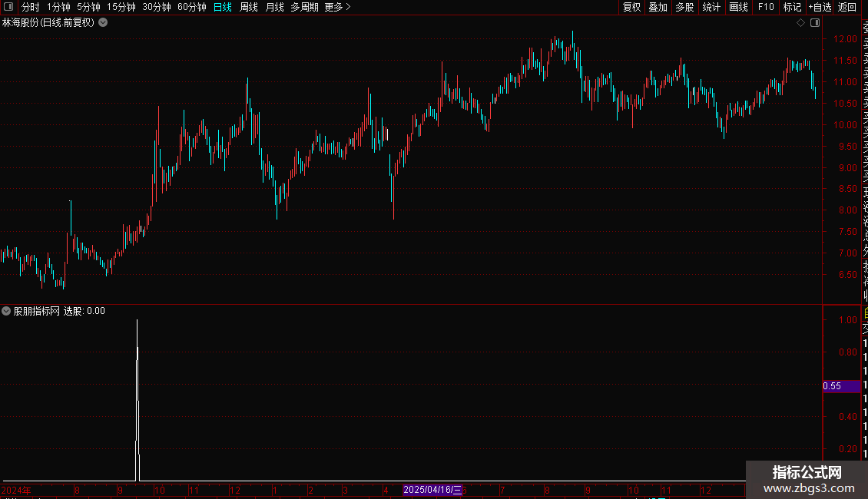
Task: Open the 股朋指标网 indicator dropdown icon
Action: pos(6,311)
